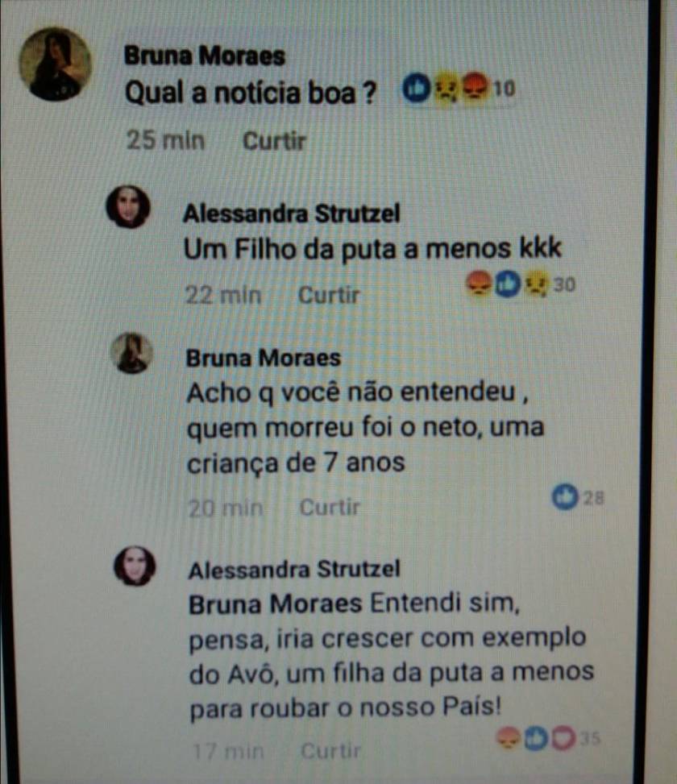Click Curtir under the 17 min reply
Image resolution: width=677 pixels, height=784 pixels.
click(x=330, y=750)
